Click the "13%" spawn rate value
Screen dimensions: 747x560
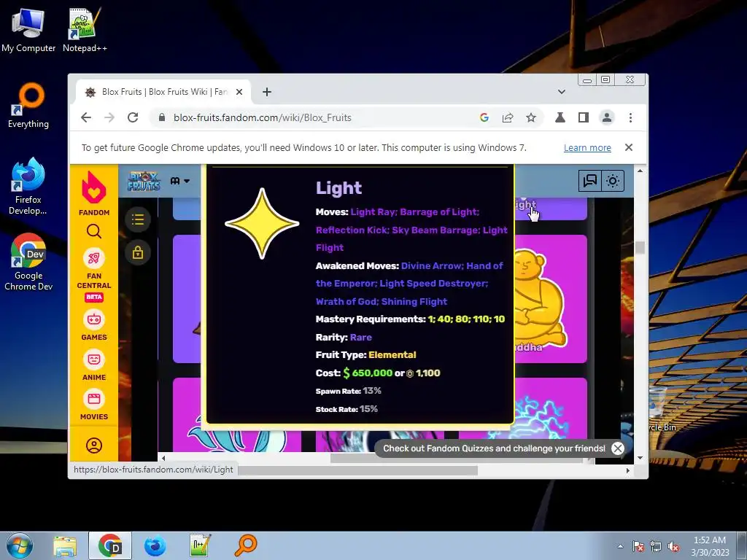tap(372, 391)
